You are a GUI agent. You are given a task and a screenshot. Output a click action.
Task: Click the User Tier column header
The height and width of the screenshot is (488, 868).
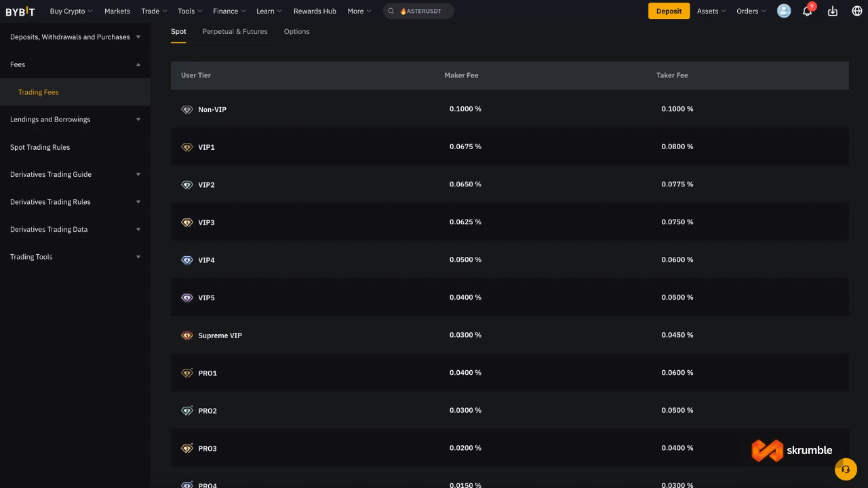coord(196,75)
